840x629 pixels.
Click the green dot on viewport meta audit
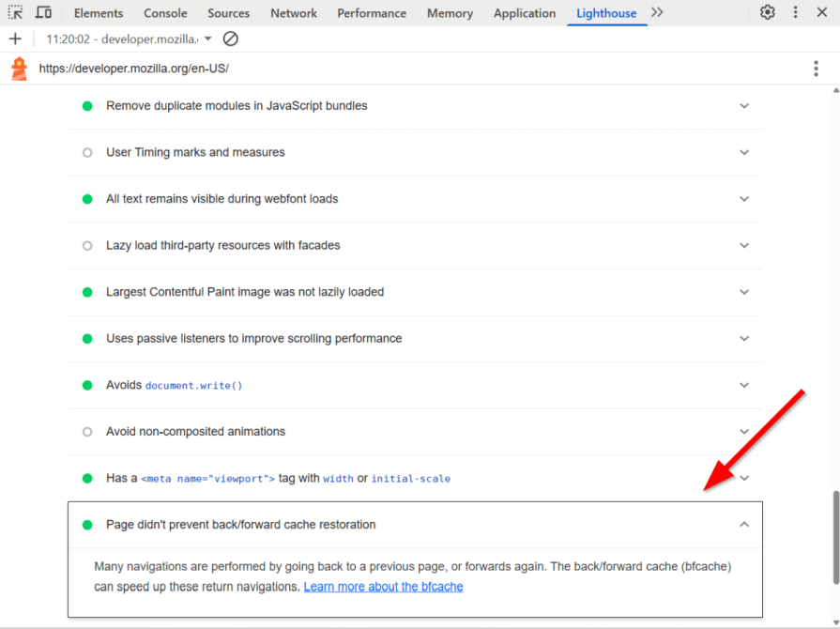86,478
